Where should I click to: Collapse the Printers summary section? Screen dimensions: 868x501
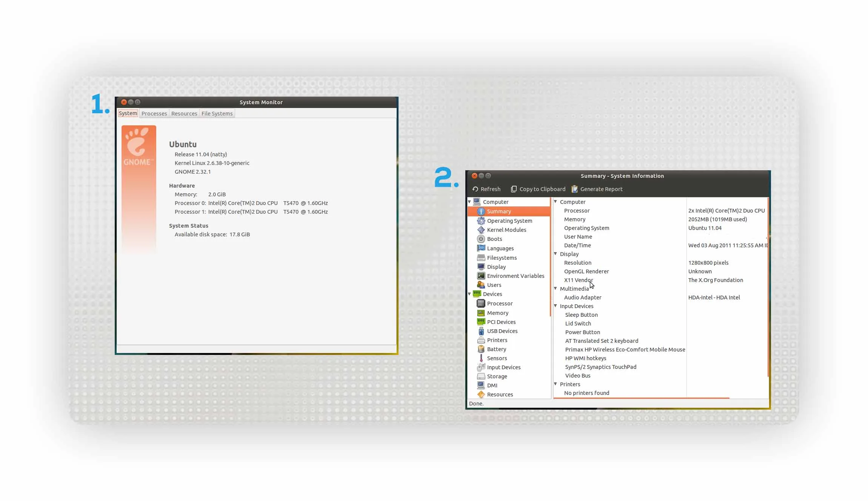pos(556,384)
